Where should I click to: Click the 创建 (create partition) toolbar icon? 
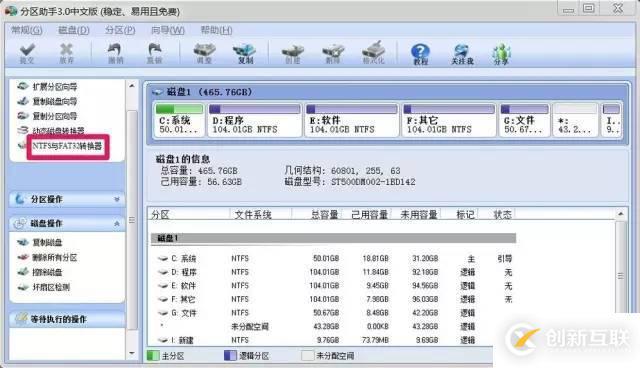tap(292, 53)
